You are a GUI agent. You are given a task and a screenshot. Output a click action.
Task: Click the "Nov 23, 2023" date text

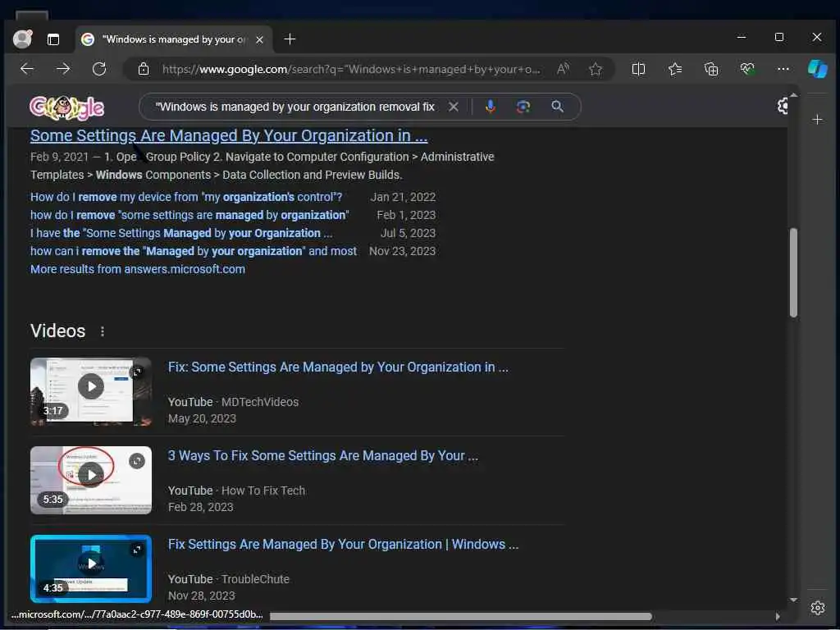click(x=402, y=251)
